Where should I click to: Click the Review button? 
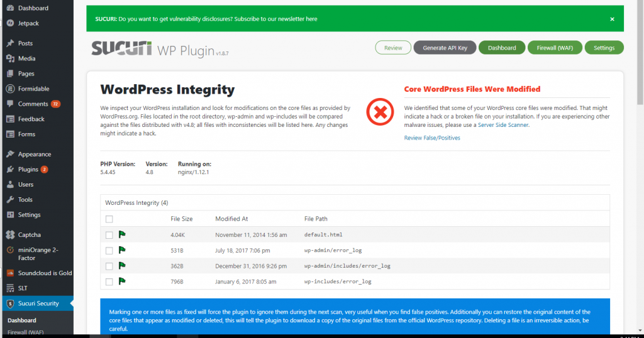tap(393, 48)
